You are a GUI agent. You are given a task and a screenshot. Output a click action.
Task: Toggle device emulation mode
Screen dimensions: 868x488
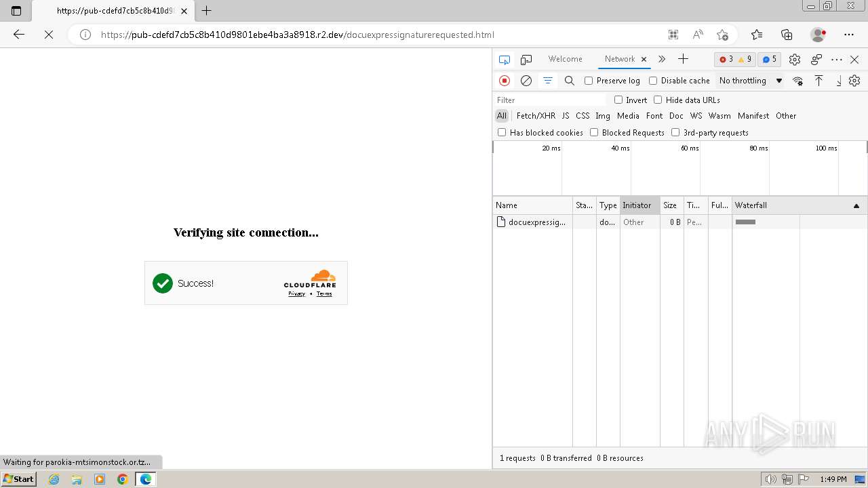(x=526, y=60)
